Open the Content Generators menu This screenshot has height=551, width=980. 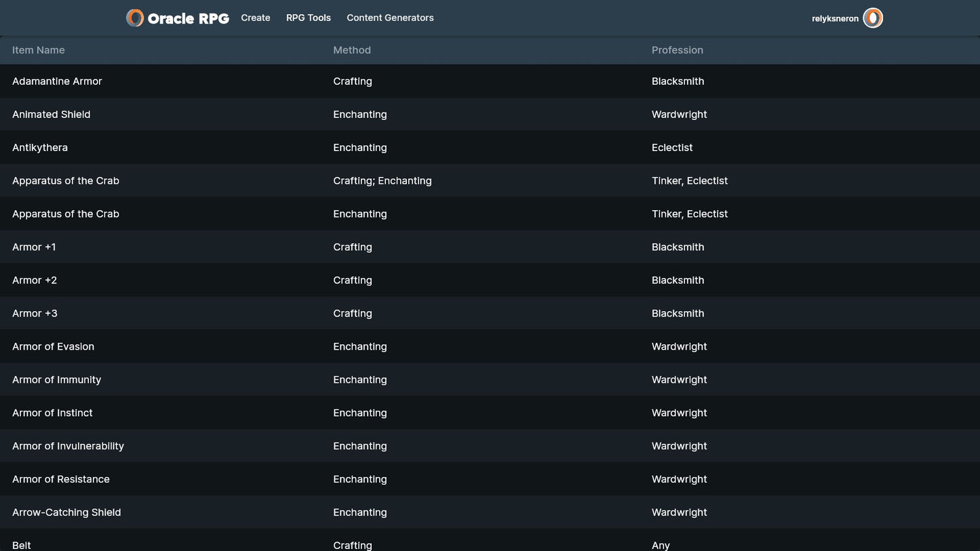(390, 18)
